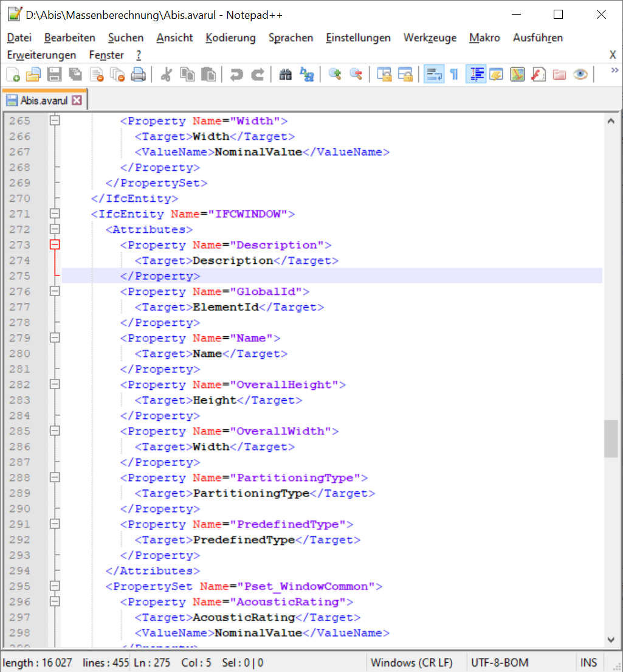Open the Datei menu
Viewport: 623px width, 672px height.
coord(19,38)
